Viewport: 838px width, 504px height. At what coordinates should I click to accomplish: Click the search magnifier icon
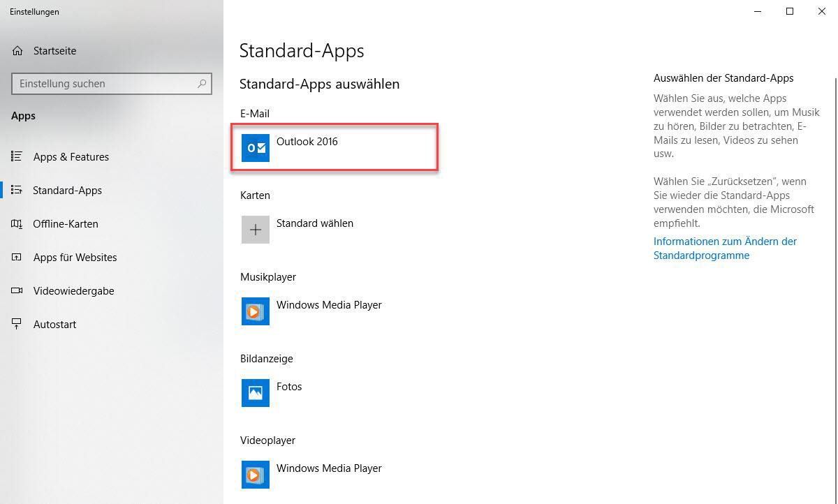point(202,84)
